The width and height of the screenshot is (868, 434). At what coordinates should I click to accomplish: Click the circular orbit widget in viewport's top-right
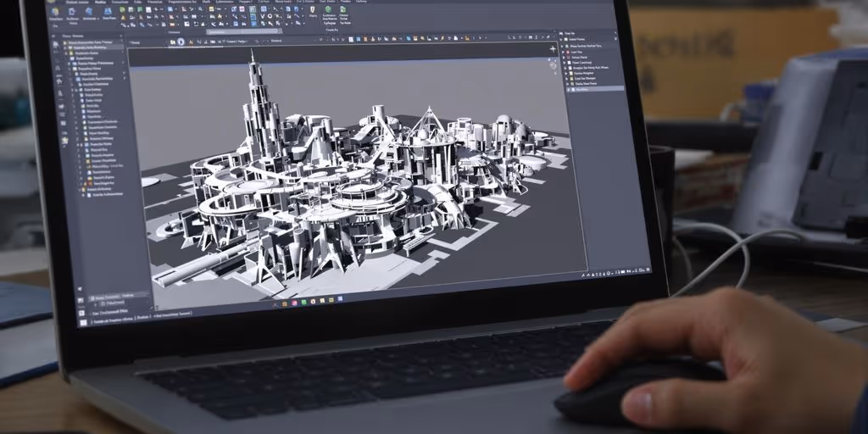pyautogui.click(x=553, y=65)
